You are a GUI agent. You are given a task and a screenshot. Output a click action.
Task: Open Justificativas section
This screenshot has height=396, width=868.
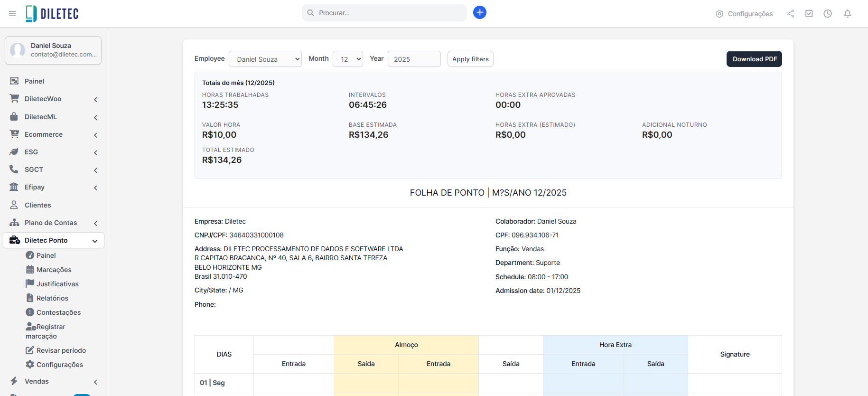(57, 284)
